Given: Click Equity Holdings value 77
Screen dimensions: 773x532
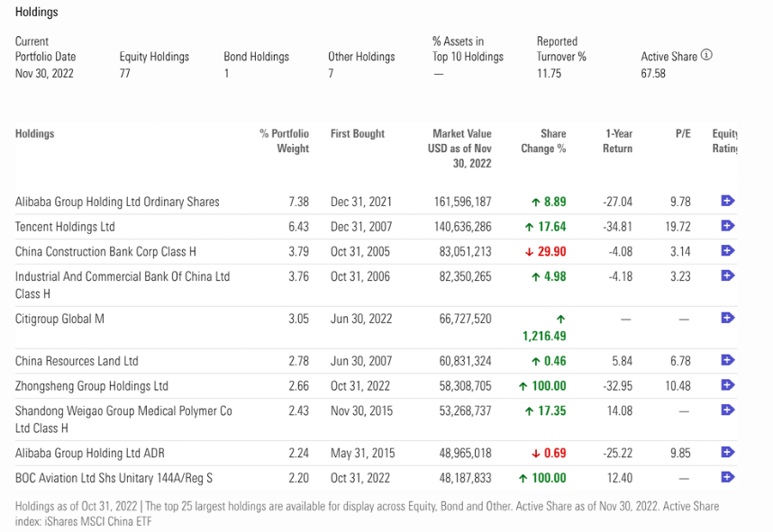Looking at the screenshot, I should click(124, 74).
